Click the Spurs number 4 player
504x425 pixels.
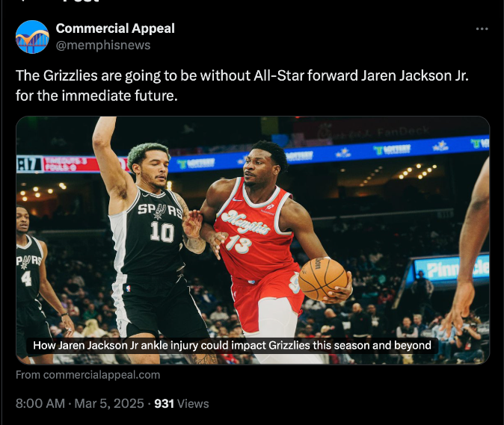(30, 282)
